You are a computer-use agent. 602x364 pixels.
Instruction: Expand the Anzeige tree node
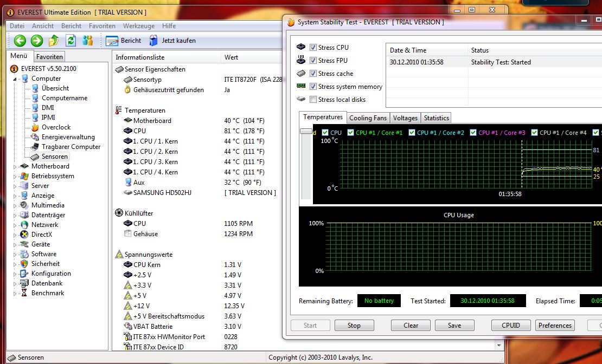click(15, 196)
